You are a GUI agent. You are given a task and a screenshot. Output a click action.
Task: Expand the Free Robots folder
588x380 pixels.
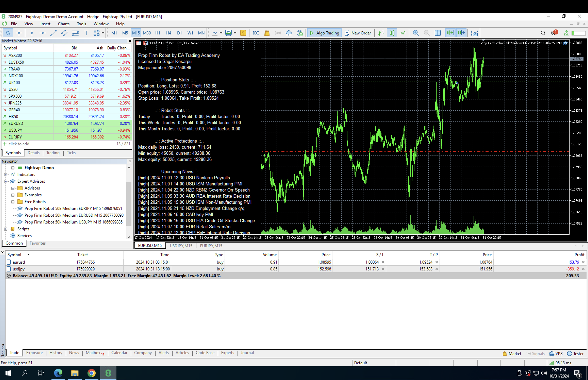pyautogui.click(x=13, y=202)
